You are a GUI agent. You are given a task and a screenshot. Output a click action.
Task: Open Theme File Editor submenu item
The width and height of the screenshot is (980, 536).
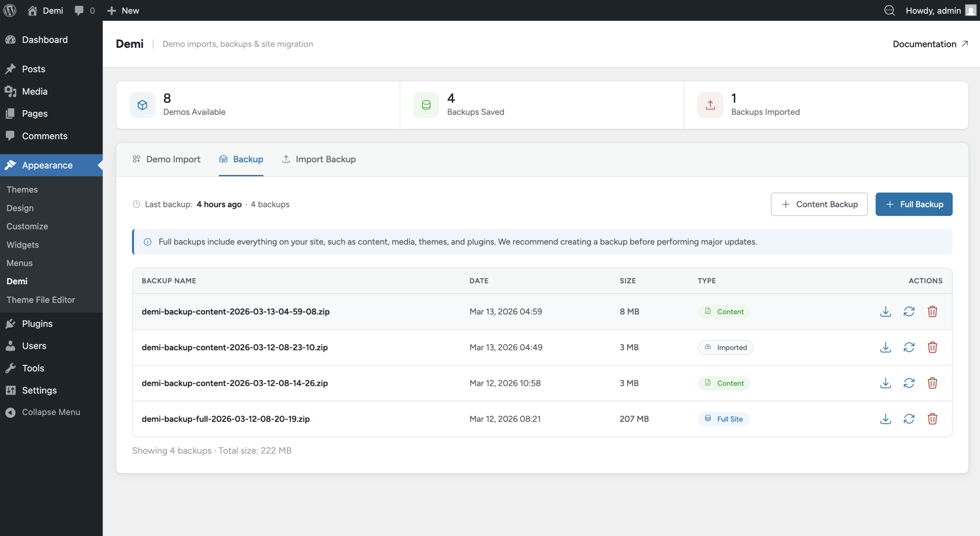[x=41, y=300]
